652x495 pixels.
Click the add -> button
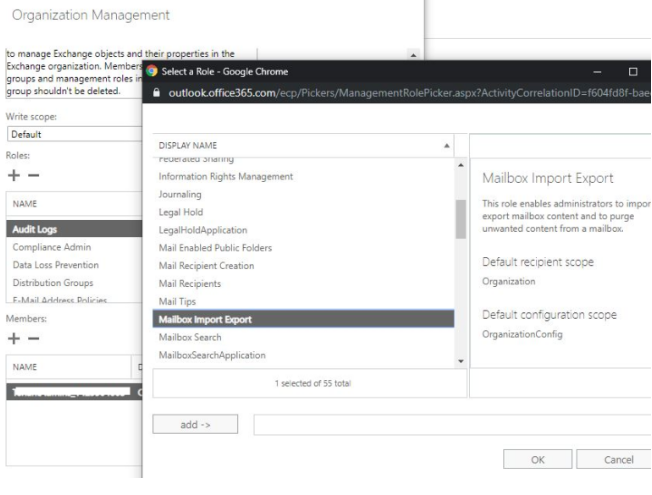point(195,424)
